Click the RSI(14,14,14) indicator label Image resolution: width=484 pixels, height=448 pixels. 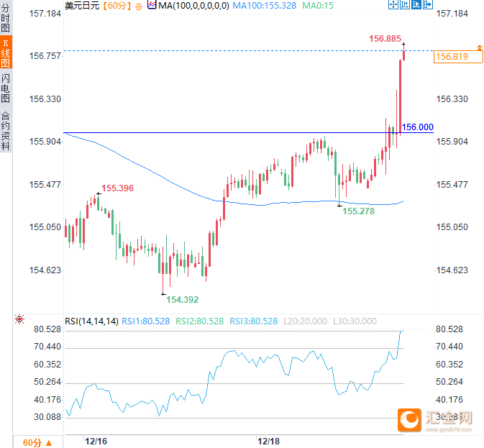pyautogui.click(x=91, y=321)
